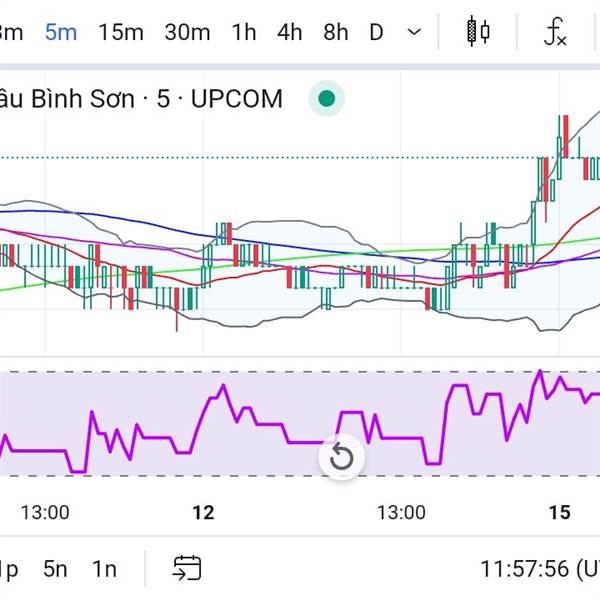Open the candlestick chart type selector

(x=478, y=32)
